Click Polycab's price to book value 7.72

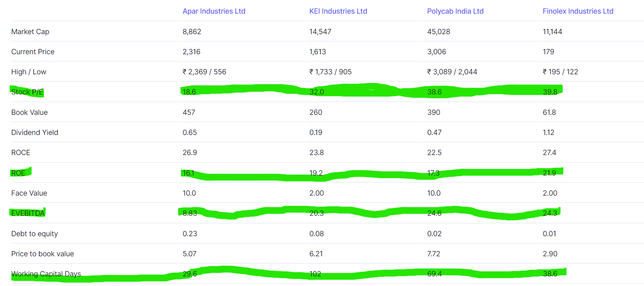pos(433,254)
